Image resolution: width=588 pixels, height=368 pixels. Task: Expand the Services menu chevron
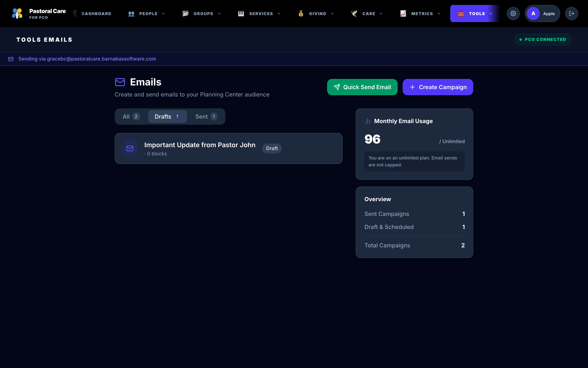[x=279, y=14]
